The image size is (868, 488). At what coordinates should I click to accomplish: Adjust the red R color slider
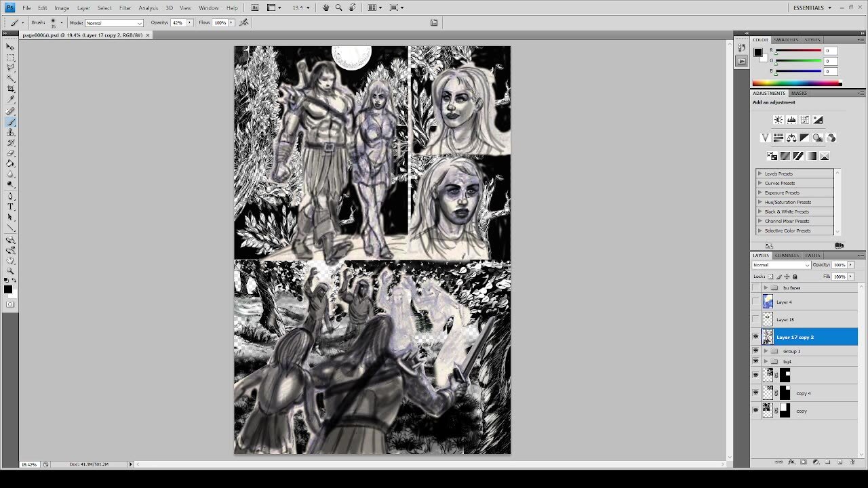point(798,51)
